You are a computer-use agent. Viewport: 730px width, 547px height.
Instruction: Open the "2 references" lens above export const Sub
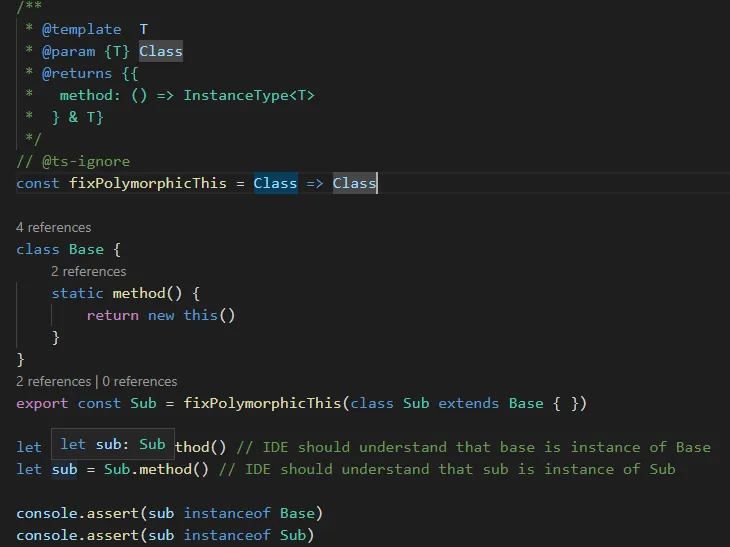coord(54,381)
